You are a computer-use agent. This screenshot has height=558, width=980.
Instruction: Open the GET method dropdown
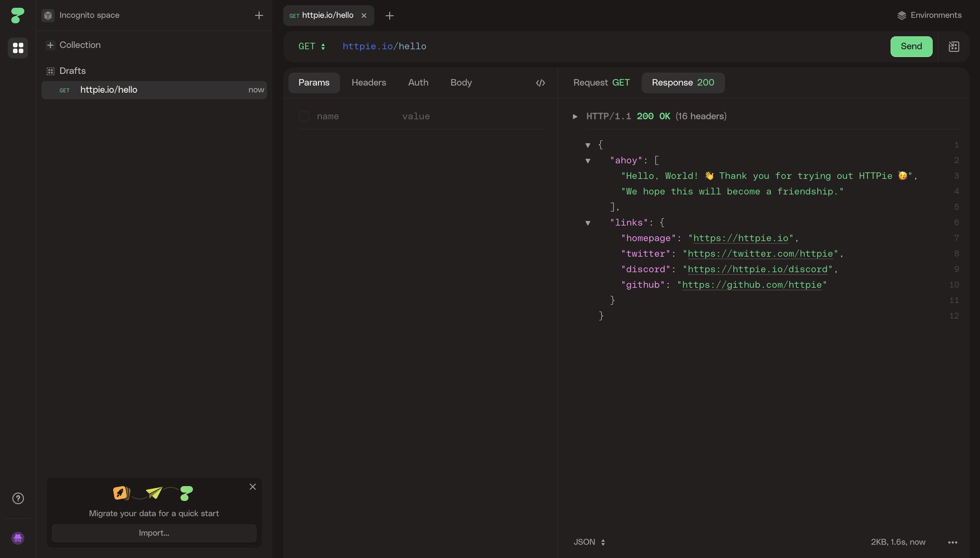312,47
